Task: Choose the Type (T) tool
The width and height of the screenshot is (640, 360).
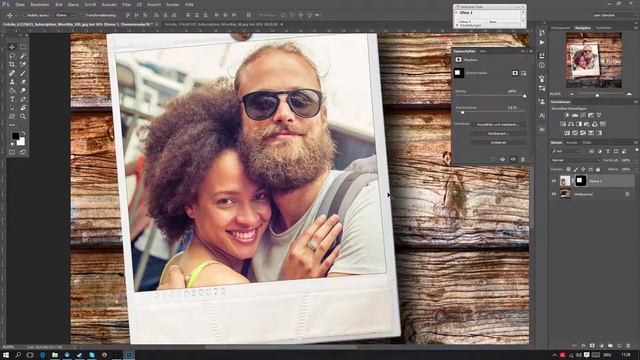Action: pos(12,99)
